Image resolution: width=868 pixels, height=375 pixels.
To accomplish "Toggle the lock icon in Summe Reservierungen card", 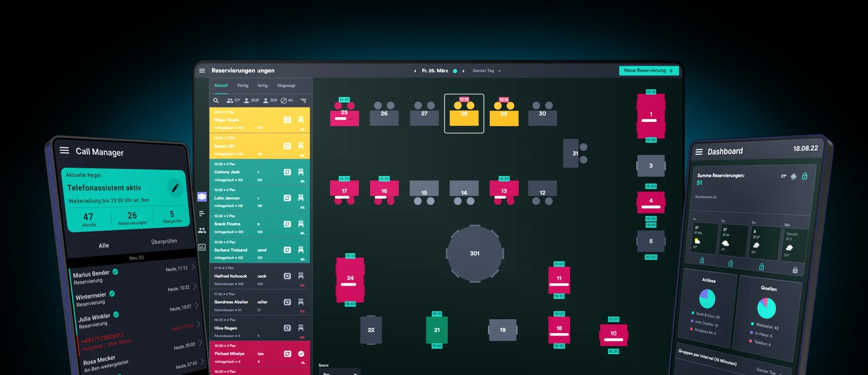I will [805, 176].
